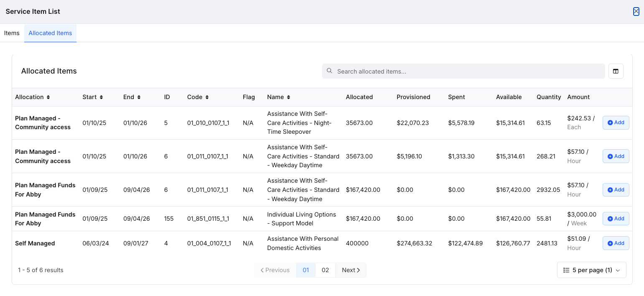Image resolution: width=644 pixels, height=296 pixels.
Task: Open the column layout toggle icon
Action: (x=616, y=71)
